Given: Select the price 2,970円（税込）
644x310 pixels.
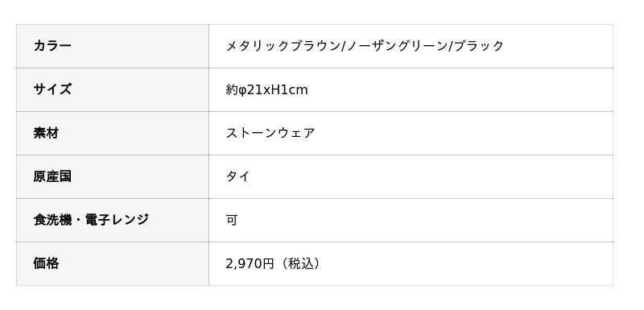Looking at the screenshot, I should [274, 263].
